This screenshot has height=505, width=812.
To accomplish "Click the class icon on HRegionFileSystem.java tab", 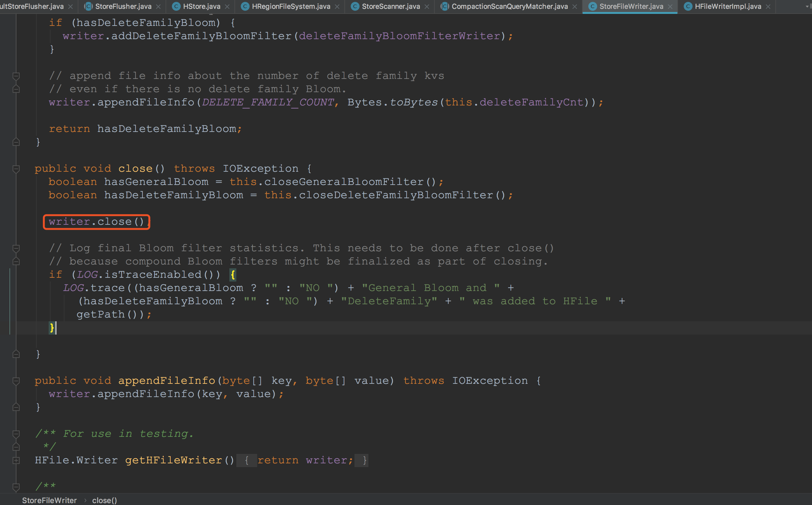I will tap(245, 6).
